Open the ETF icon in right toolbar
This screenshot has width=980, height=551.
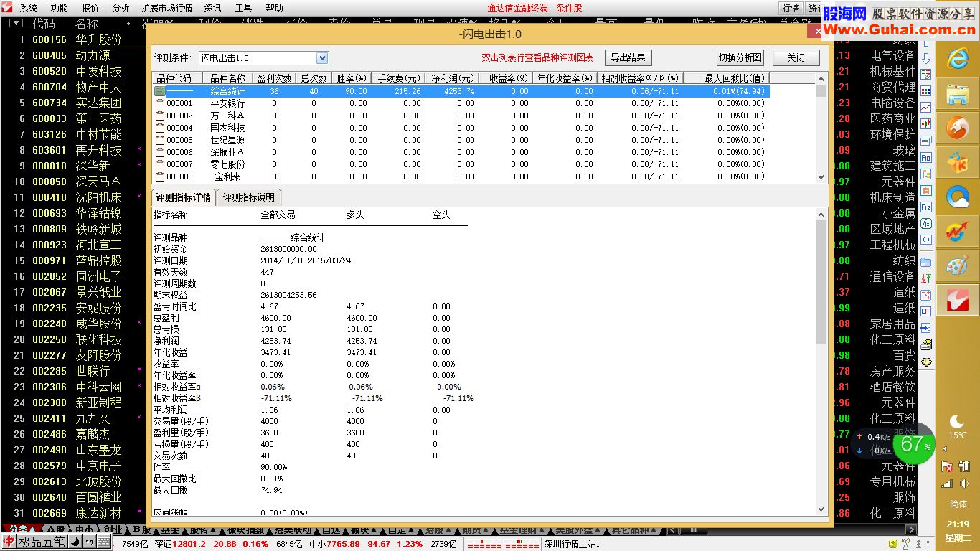coord(926,311)
